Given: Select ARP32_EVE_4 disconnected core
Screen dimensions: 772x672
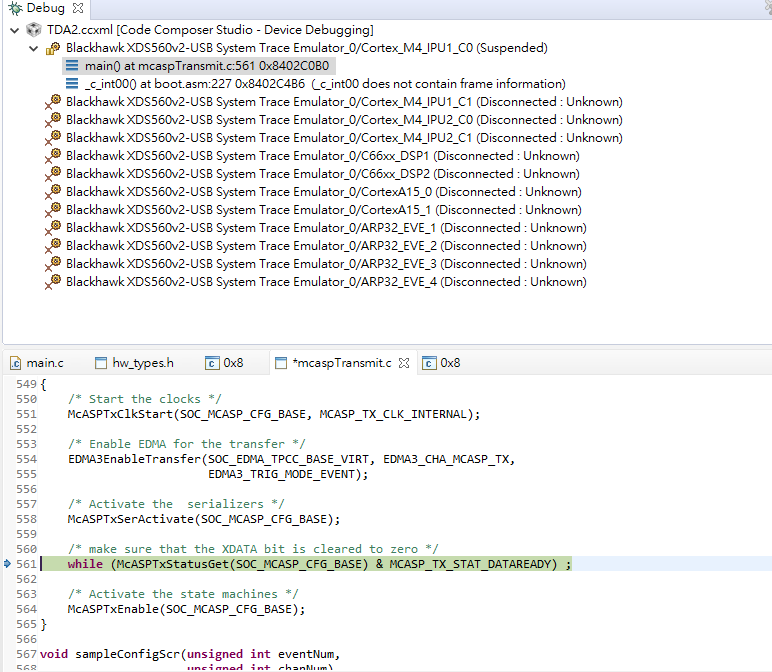Looking at the screenshot, I should [326, 282].
